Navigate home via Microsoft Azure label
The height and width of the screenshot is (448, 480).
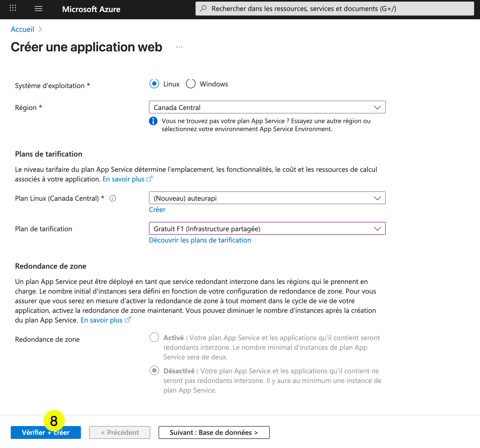91,9
